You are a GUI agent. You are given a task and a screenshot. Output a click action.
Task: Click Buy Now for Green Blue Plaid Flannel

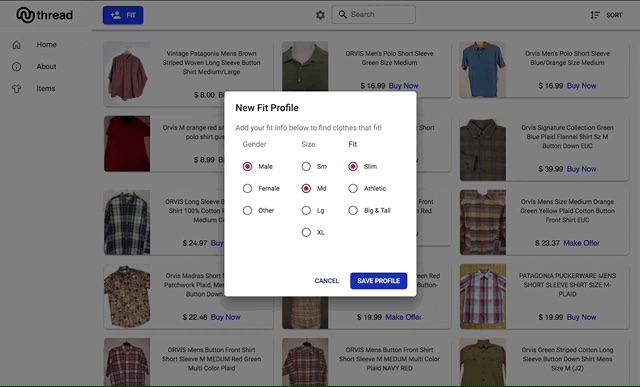pos(581,169)
